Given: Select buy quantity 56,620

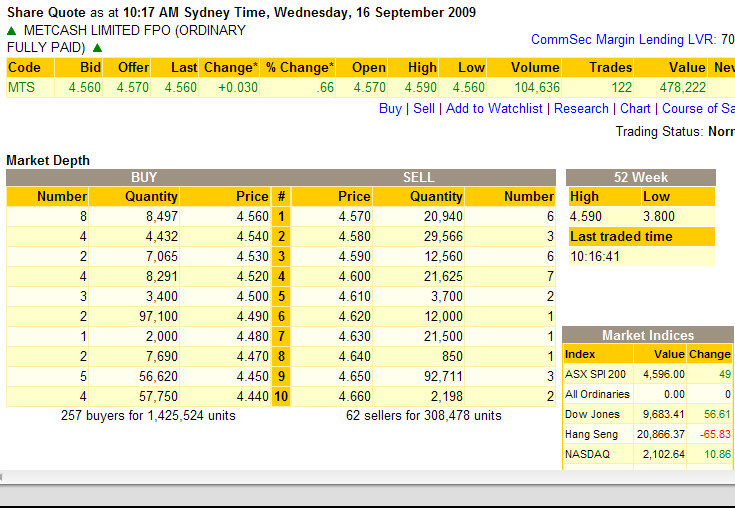Looking at the screenshot, I should 158,376.
